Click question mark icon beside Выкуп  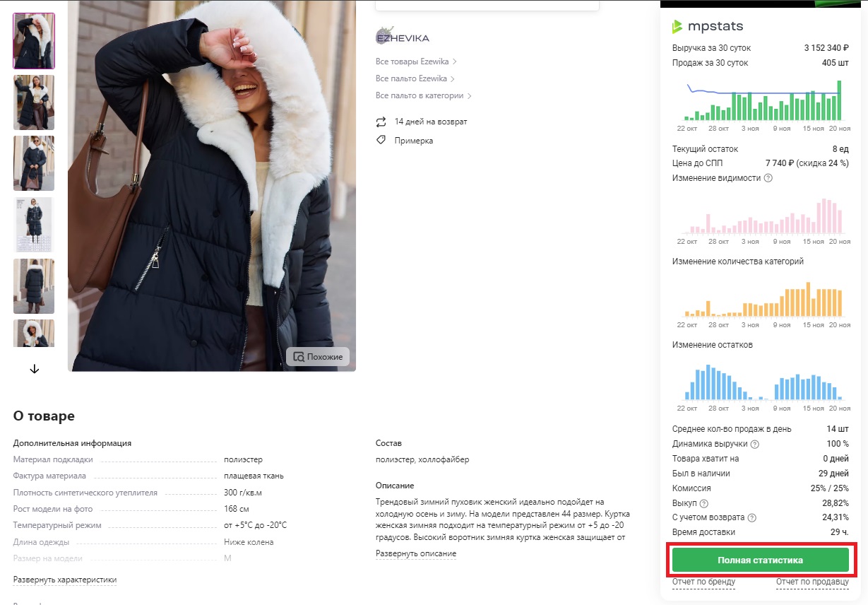[x=703, y=503]
